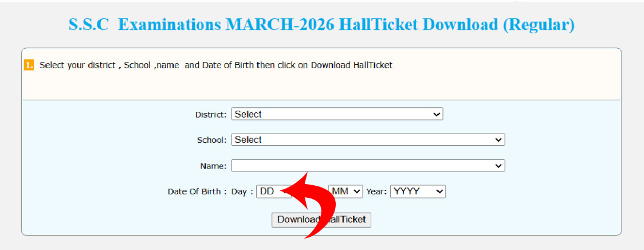Choose the Year YYYY dropdown
Screen dimensions: 644x250
[418, 192]
